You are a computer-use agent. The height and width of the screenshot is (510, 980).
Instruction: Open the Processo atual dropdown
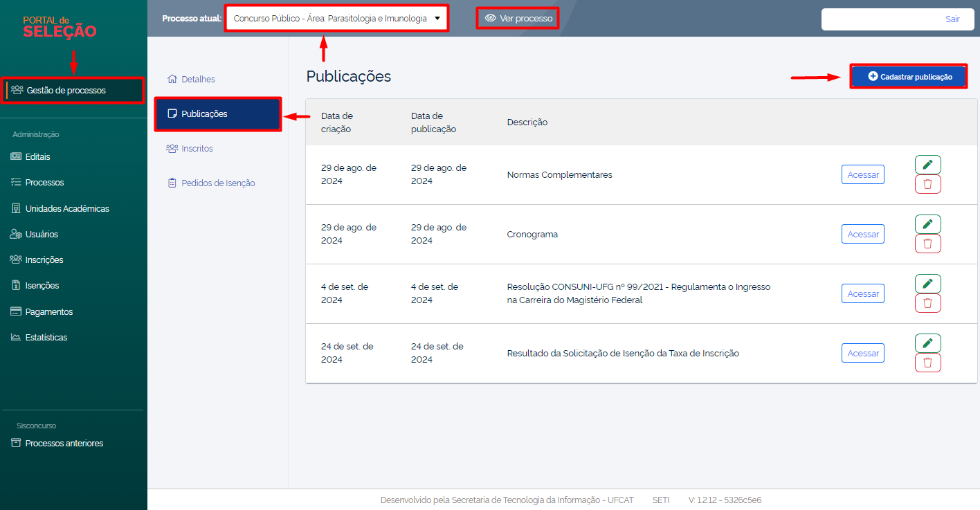[x=337, y=19]
